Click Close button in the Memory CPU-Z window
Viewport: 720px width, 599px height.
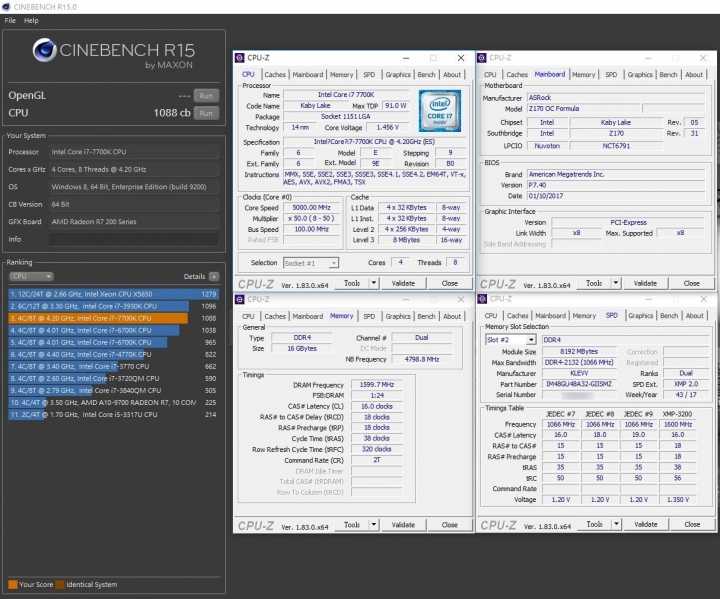tap(450, 525)
